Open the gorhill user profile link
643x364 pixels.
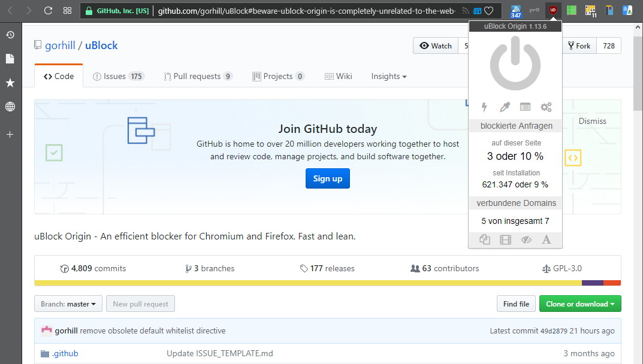[60, 45]
